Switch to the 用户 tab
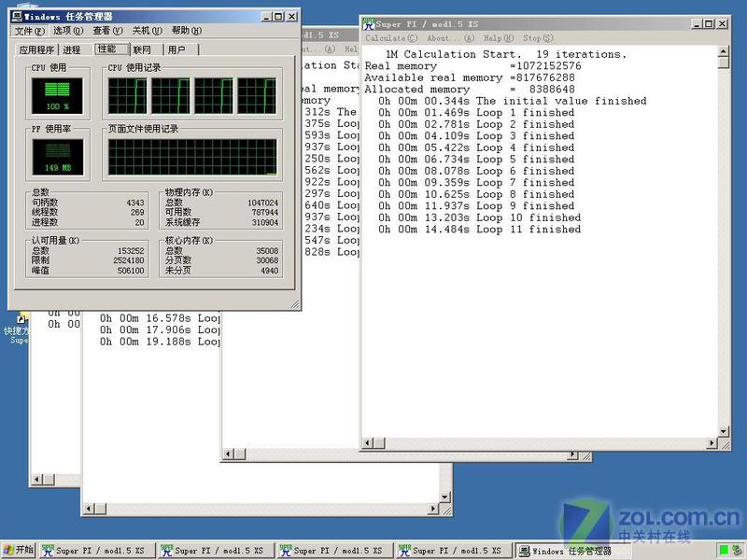The image size is (747, 560). [176, 50]
